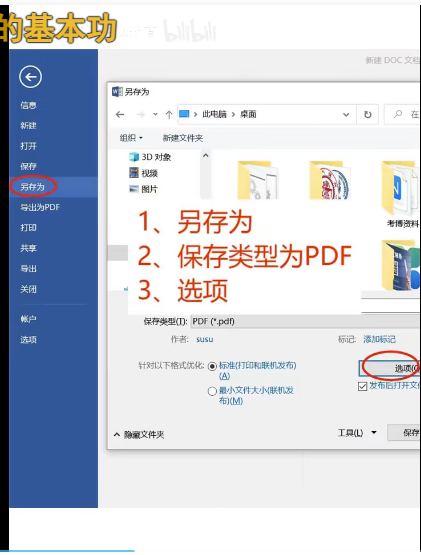The width and height of the screenshot is (421, 555).
Task: Click the 选项 button in dialog
Action: [390, 368]
